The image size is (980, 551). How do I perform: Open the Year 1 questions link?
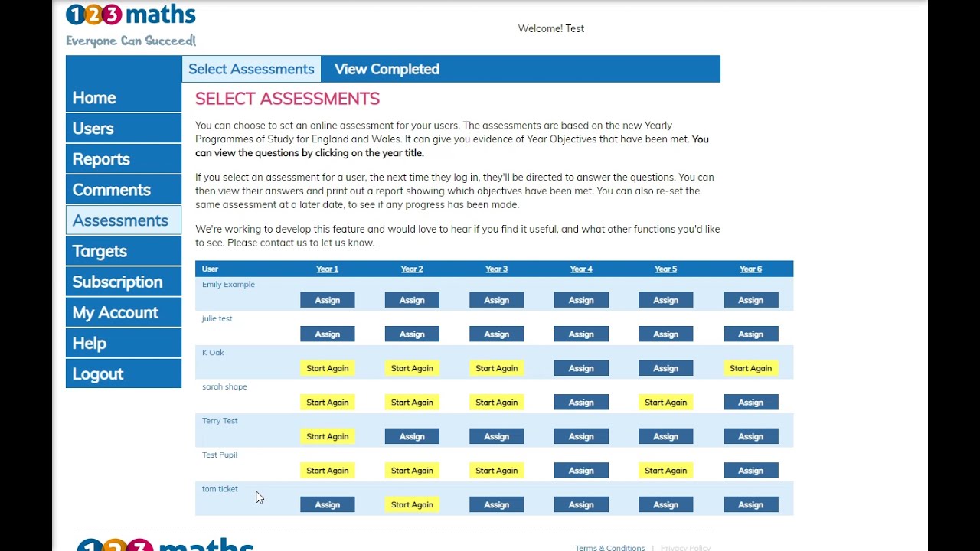tap(327, 269)
